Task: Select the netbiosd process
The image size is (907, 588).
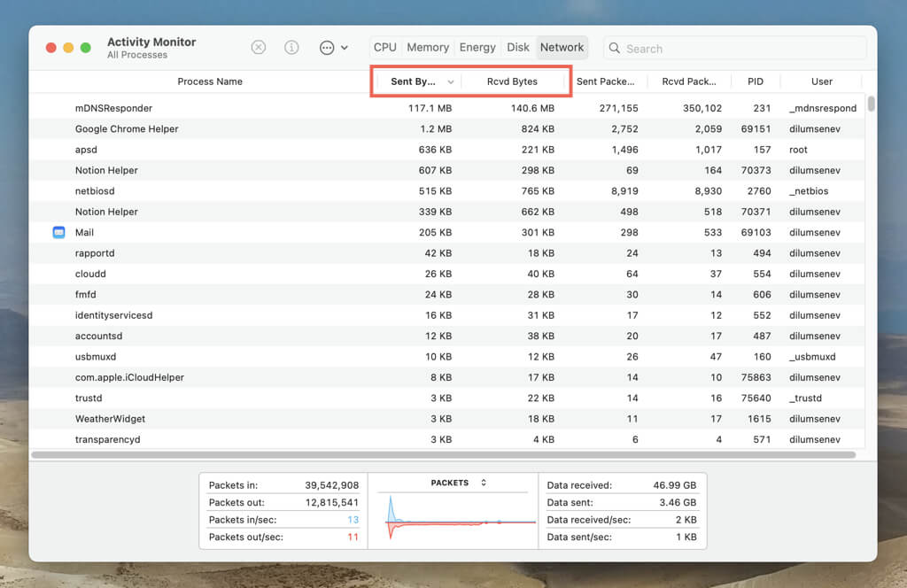Action: tap(447, 190)
